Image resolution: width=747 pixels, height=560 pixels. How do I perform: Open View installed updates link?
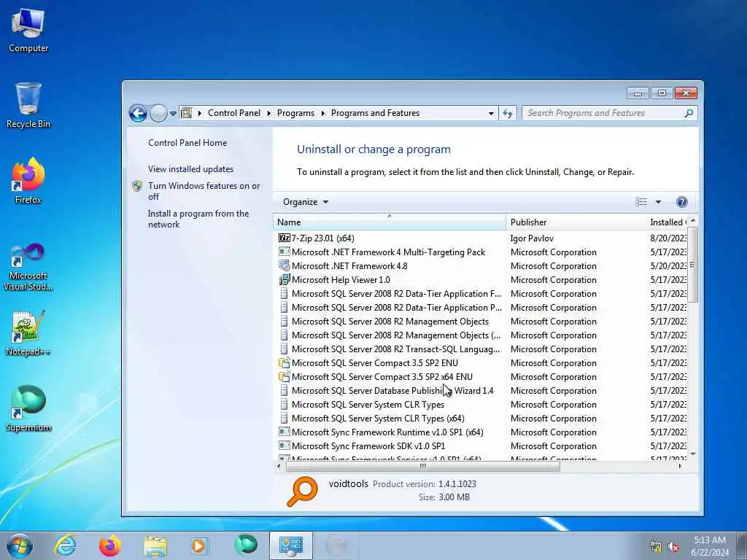point(190,169)
